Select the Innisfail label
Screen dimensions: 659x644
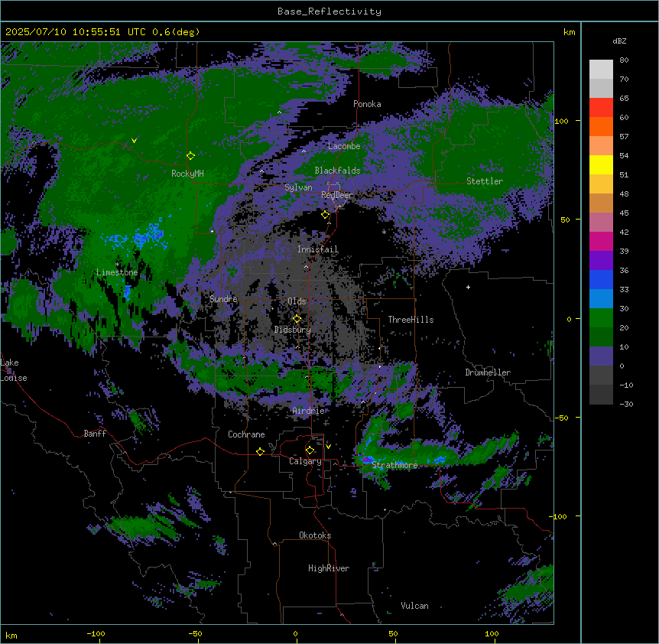[317, 249]
